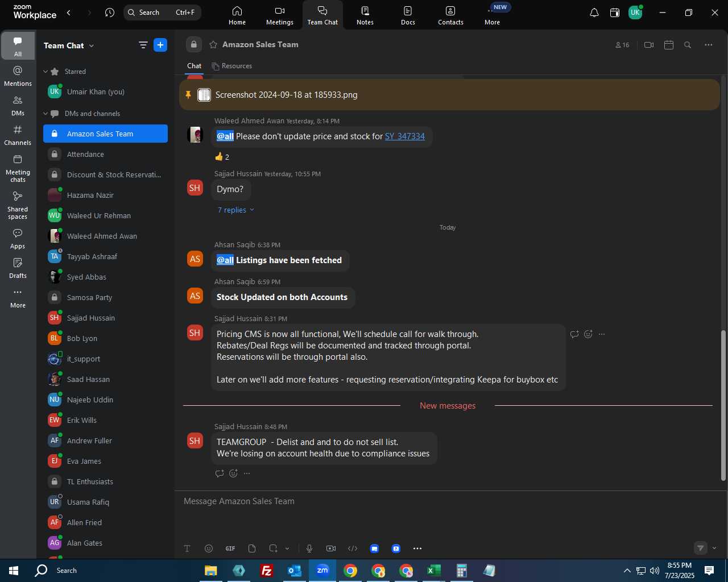Viewport: 728px width, 582px height.
Task: Insert a GIF in composer
Action: [230, 548]
